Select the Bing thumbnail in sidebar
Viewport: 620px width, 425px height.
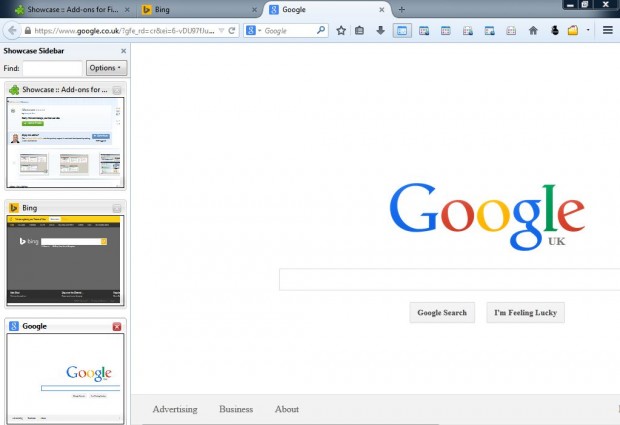[65, 259]
